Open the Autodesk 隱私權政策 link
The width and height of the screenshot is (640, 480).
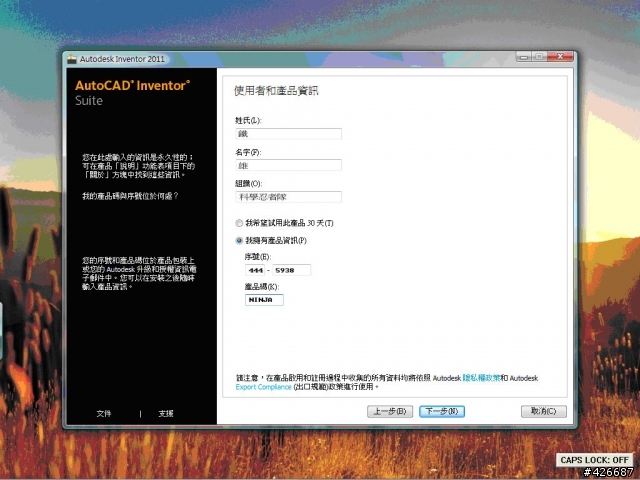click(481, 378)
